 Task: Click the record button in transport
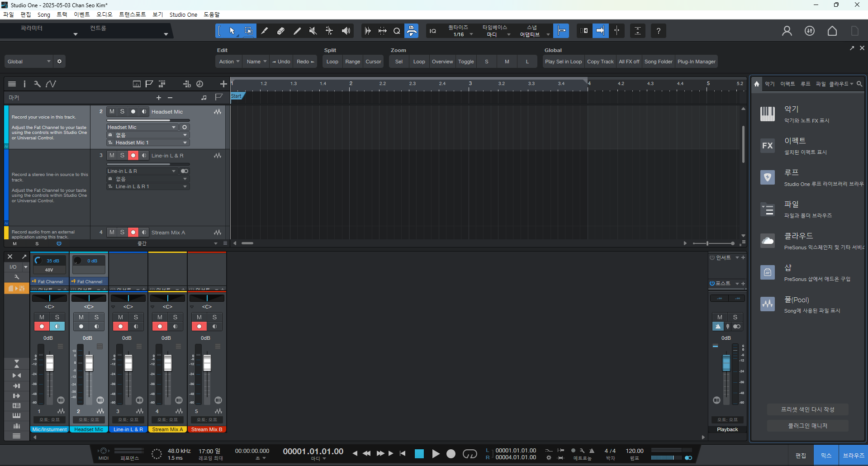tap(451, 454)
